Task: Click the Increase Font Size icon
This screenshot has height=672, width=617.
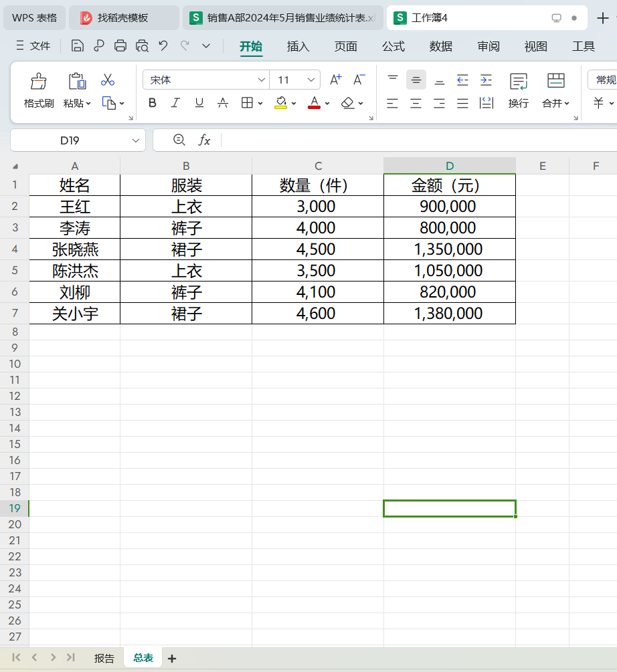Action: [336, 80]
